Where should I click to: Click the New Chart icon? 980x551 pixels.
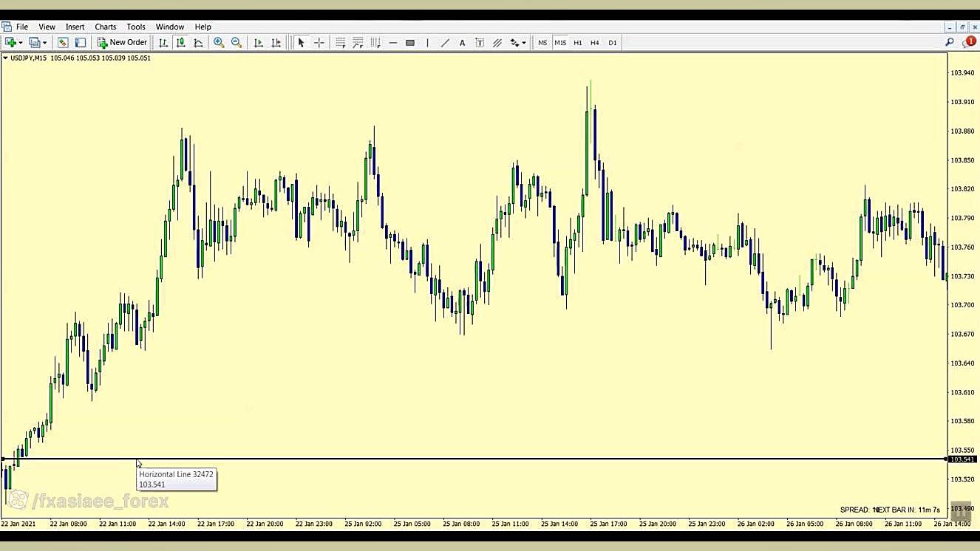click(10, 43)
